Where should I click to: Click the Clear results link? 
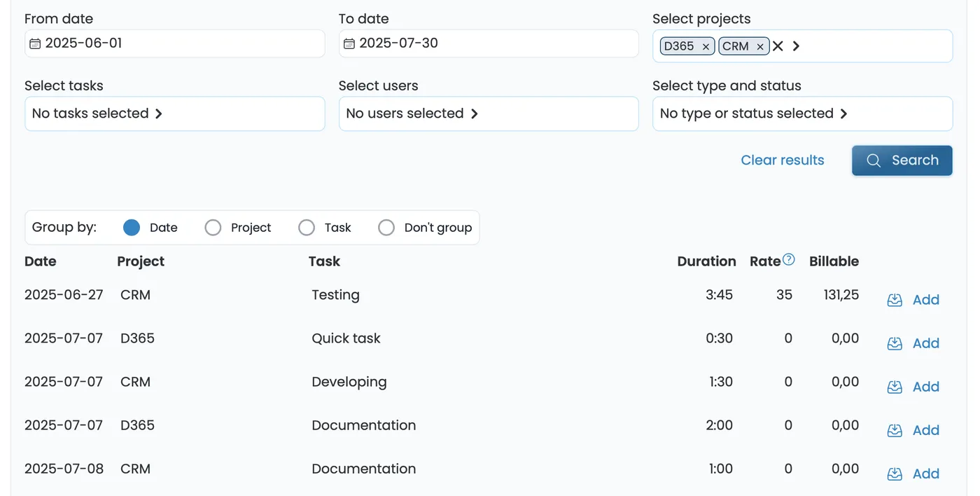[x=783, y=160]
